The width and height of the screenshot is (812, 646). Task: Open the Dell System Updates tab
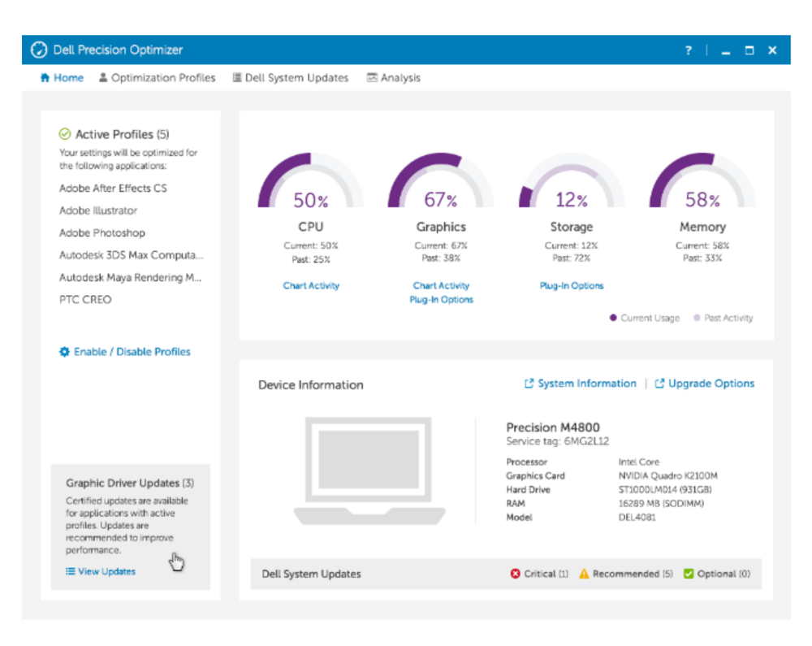pos(291,78)
